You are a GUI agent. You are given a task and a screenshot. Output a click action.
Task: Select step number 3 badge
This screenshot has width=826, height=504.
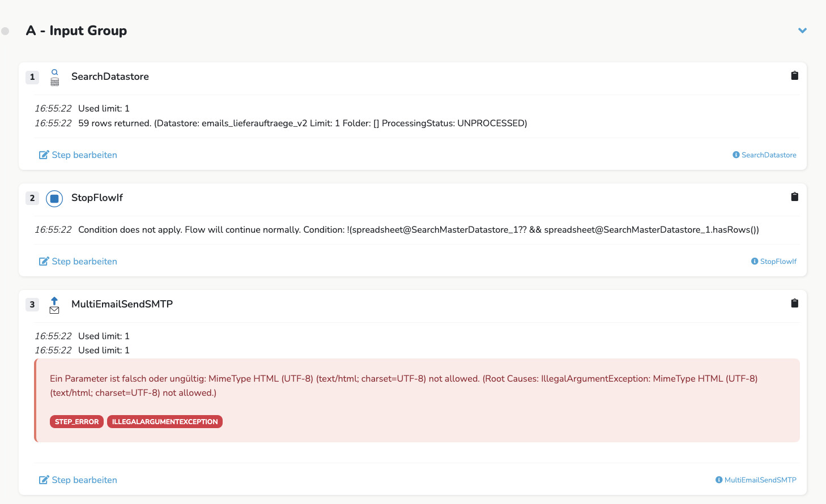point(32,305)
